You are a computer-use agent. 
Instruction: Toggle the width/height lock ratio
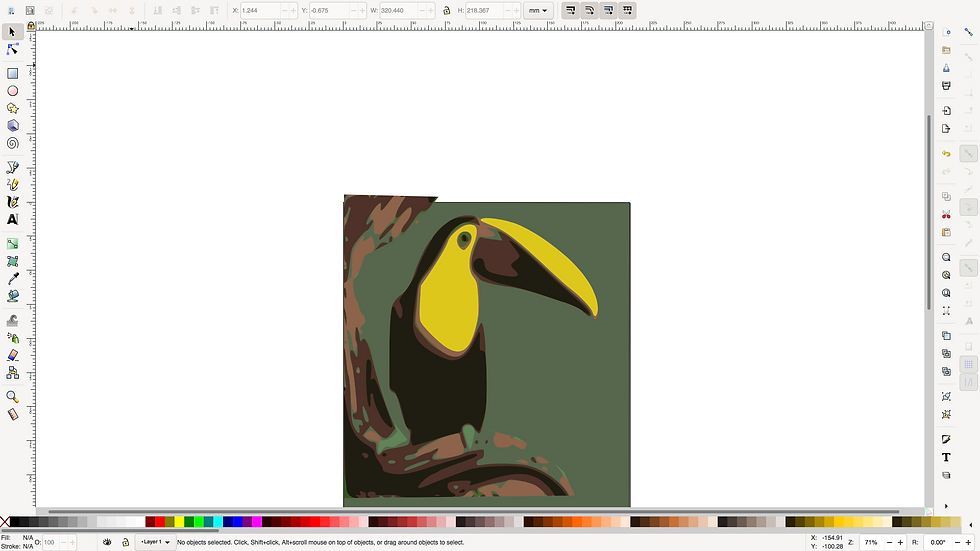446,10
